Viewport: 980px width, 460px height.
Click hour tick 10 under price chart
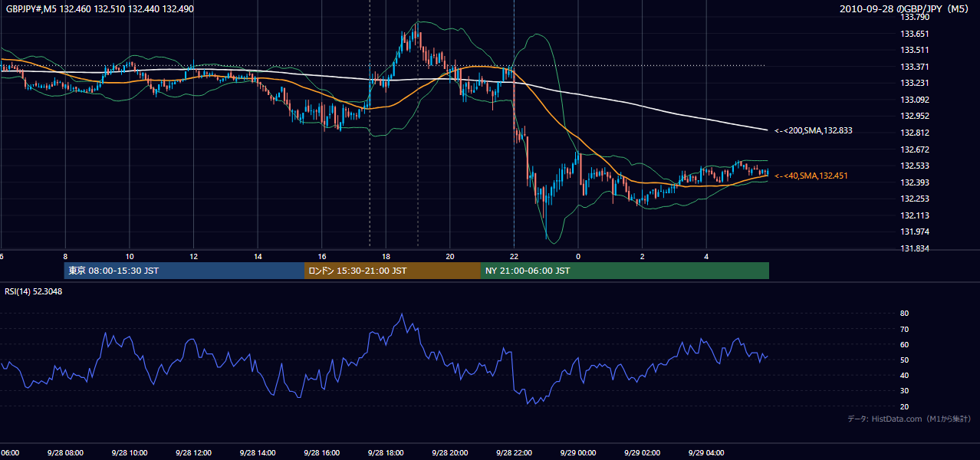(130, 257)
